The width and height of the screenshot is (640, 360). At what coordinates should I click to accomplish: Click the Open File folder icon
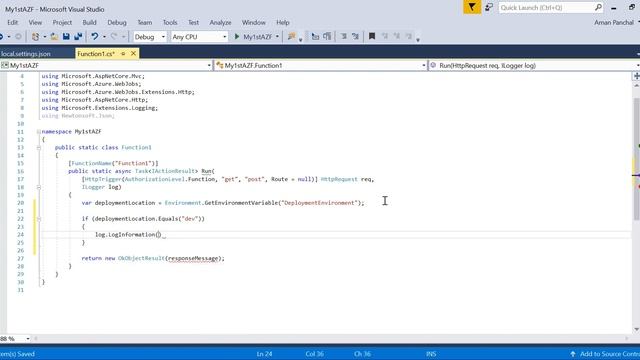click(x=54, y=37)
